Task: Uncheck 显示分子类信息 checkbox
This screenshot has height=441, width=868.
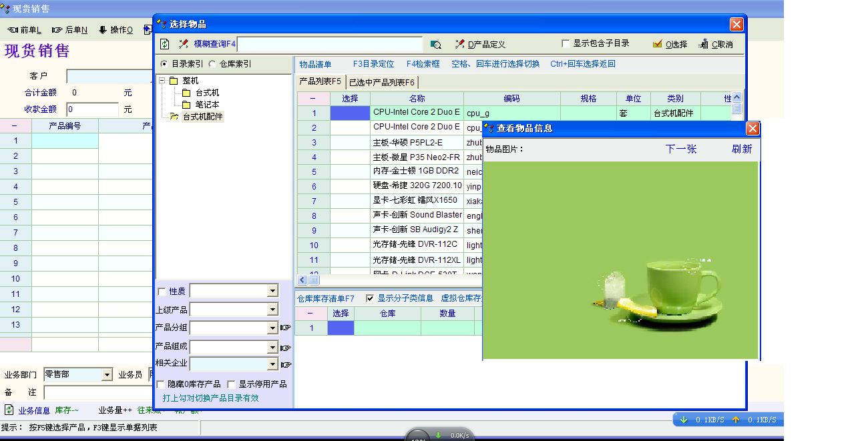Action: pos(371,298)
